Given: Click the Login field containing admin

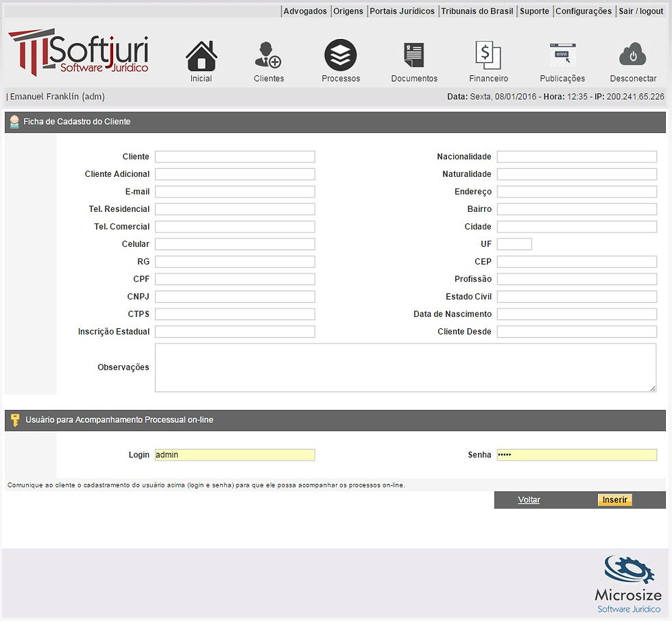Looking at the screenshot, I should 235,455.
